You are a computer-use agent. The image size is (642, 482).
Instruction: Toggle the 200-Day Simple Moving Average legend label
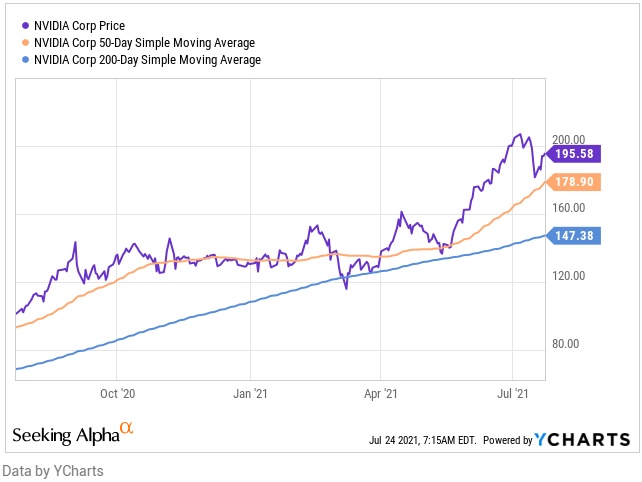pyautogui.click(x=147, y=60)
